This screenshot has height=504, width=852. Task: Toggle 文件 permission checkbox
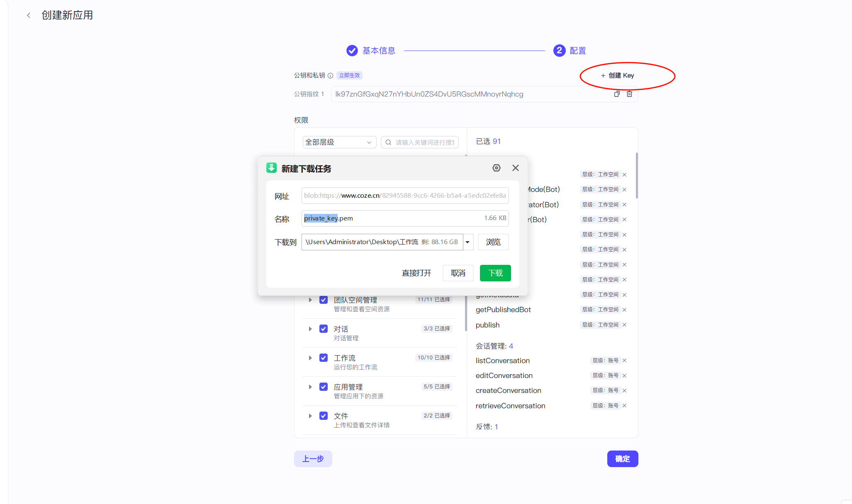324,416
